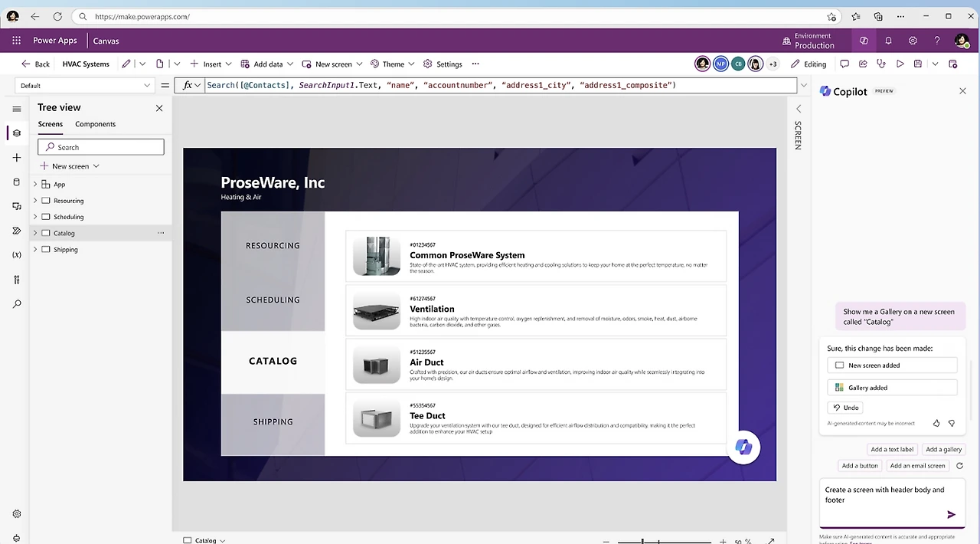980x544 pixels.
Task: Click New screen in Tree view
Action: [x=70, y=166]
